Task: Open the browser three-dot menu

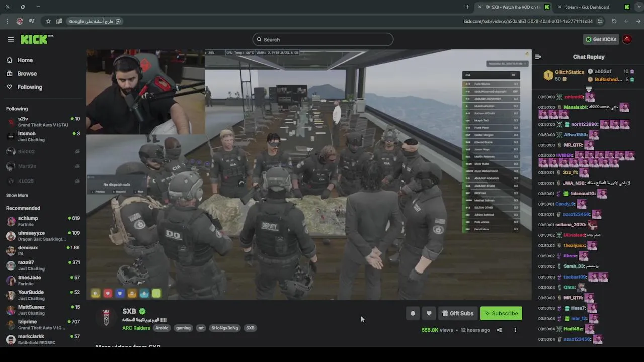Action: [x=7, y=21]
